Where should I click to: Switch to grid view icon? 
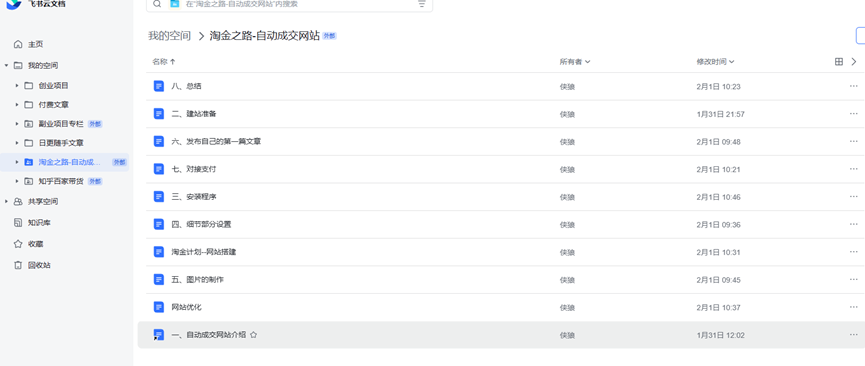[839, 62]
